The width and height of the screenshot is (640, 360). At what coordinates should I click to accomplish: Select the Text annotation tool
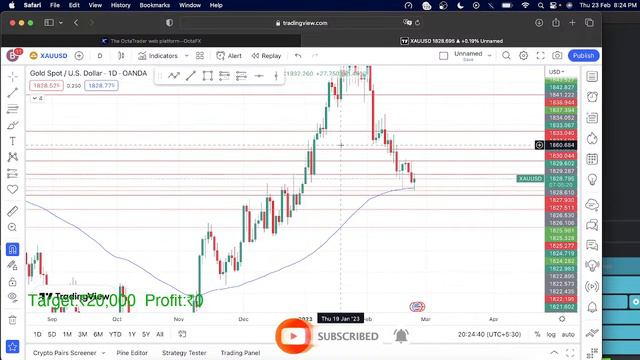[x=13, y=141]
